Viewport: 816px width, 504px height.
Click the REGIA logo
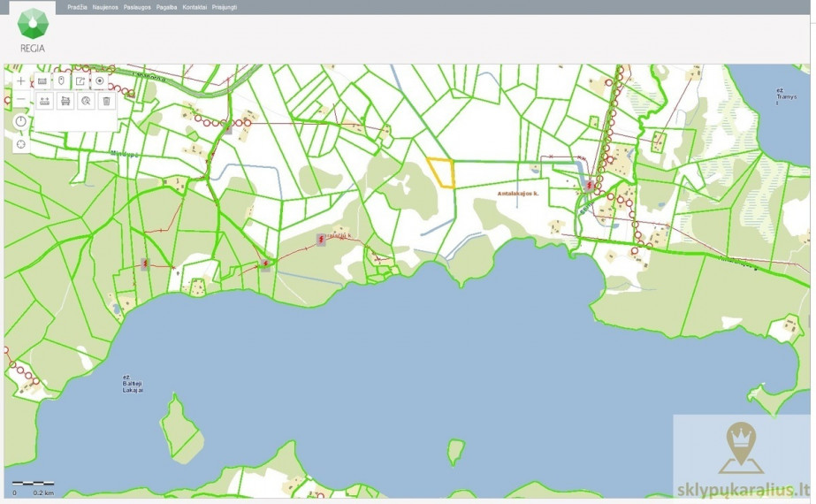[x=32, y=30]
